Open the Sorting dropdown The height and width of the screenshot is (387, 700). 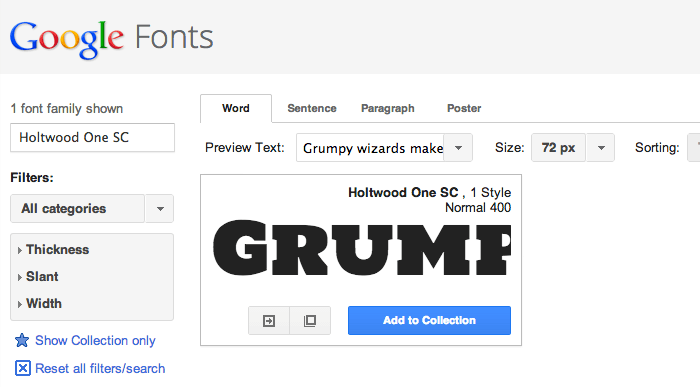[x=694, y=147]
